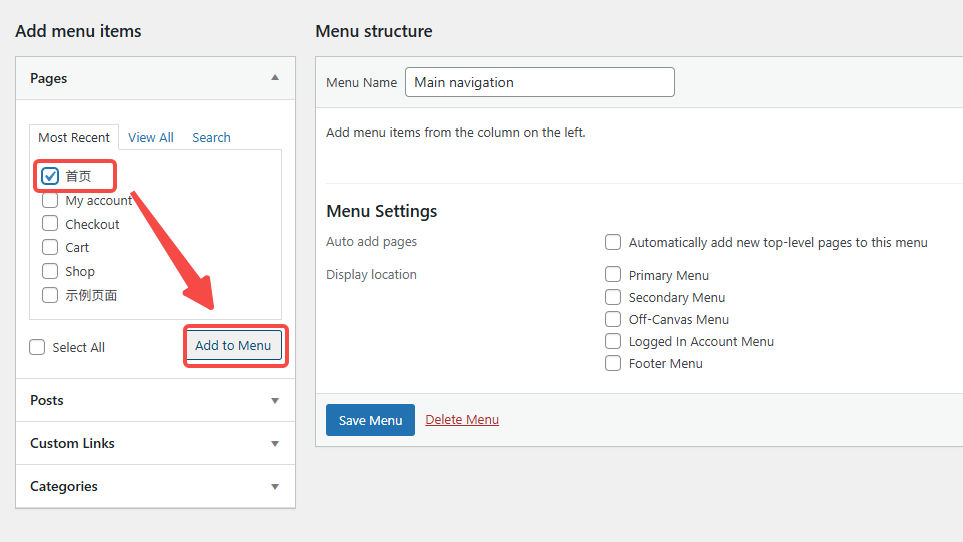Enable automatically add new top-level pages
The width and height of the screenshot is (963, 542).
click(x=613, y=242)
